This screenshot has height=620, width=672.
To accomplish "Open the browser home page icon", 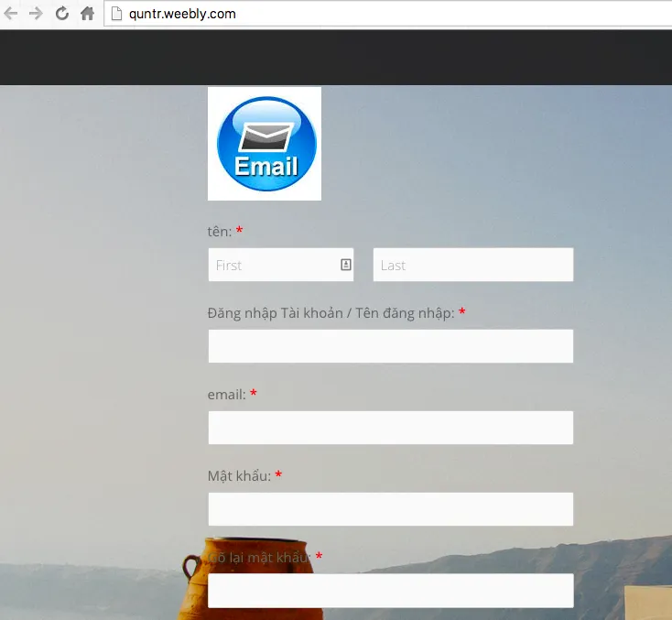I will click(x=87, y=14).
